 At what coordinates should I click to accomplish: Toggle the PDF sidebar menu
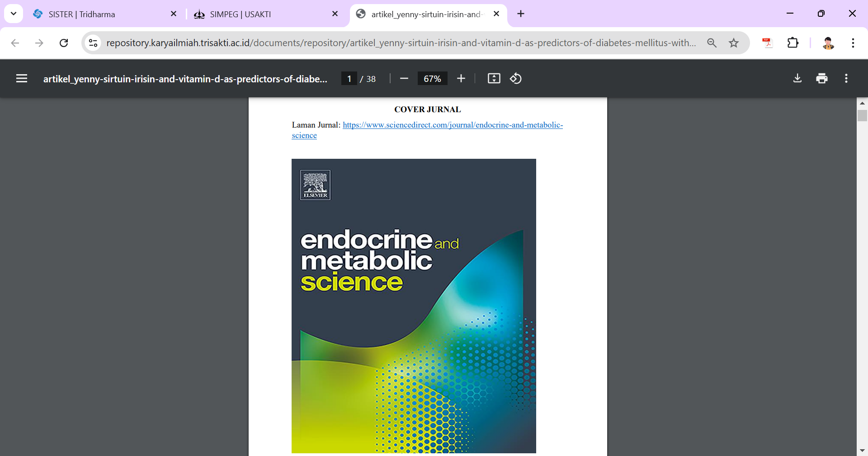[x=22, y=79]
